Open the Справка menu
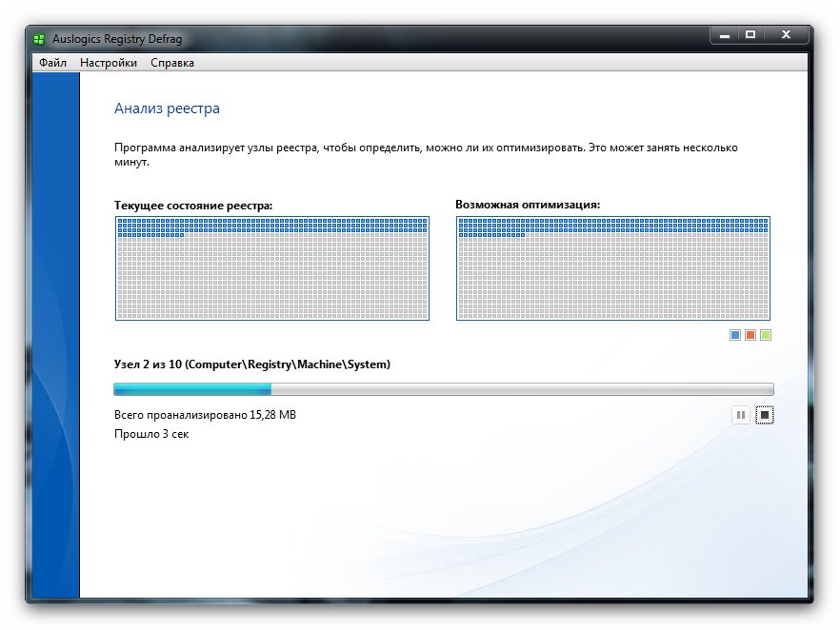The image size is (840, 630). 172,63
